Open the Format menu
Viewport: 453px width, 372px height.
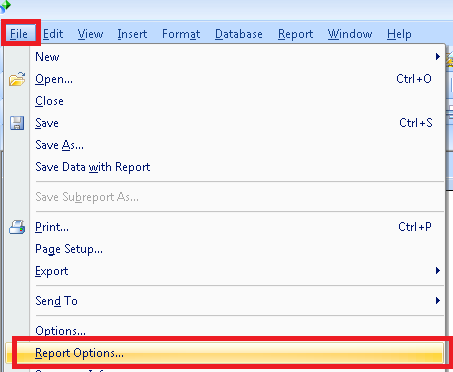(x=181, y=34)
